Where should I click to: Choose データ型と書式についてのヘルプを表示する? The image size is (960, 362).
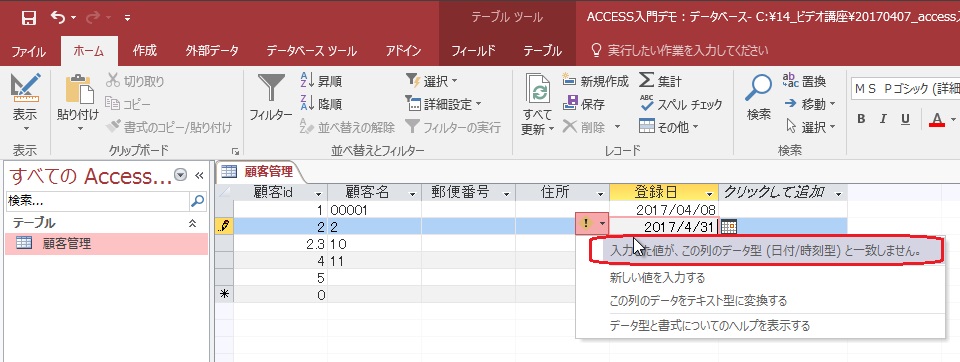710,326
